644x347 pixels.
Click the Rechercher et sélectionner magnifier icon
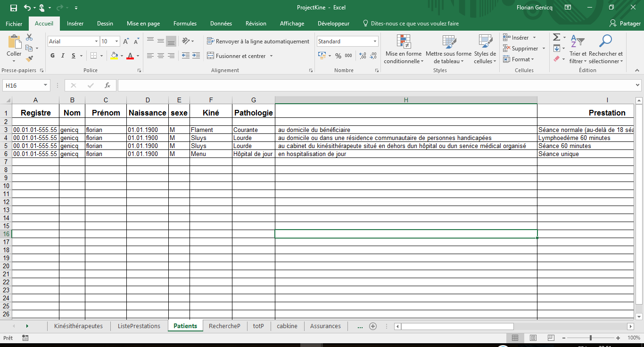point(605,41)
